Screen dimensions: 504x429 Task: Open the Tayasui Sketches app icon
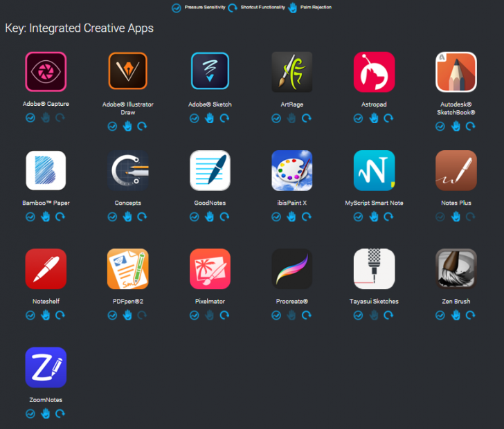[374, 269]
